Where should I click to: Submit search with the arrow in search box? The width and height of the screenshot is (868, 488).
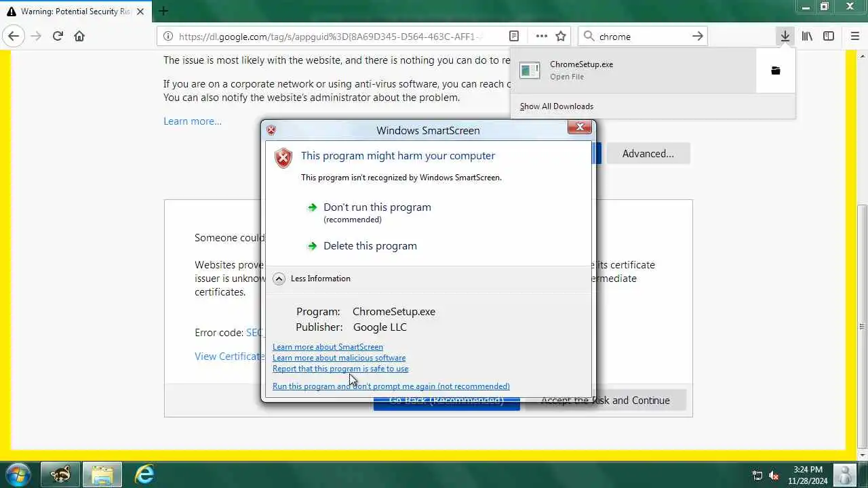[x=697, y=37]
